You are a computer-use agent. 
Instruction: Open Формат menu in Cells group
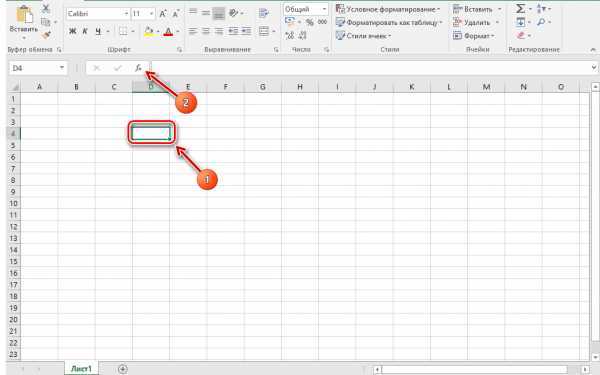[474, 36]
